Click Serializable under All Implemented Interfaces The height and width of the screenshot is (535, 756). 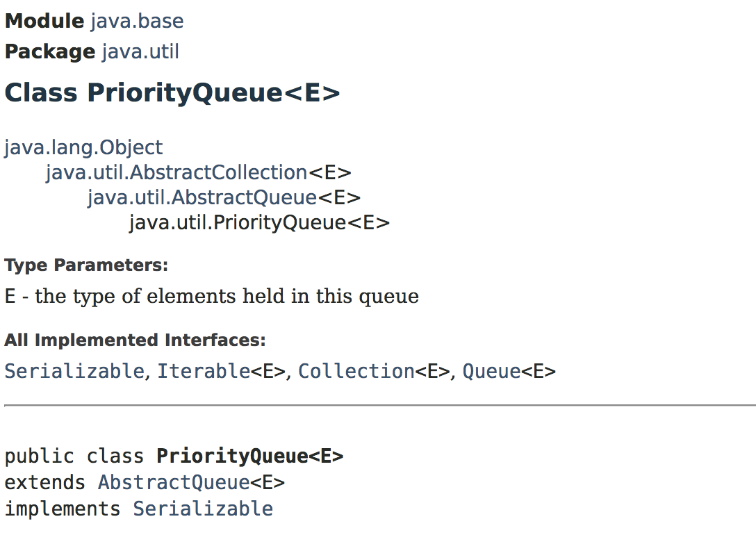click(74, 371)
